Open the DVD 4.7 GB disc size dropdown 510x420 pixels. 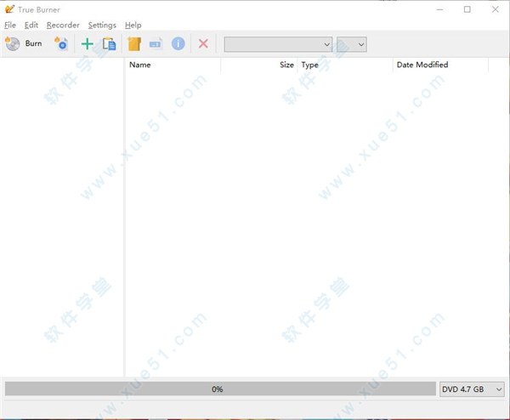(x=472, y=389)
